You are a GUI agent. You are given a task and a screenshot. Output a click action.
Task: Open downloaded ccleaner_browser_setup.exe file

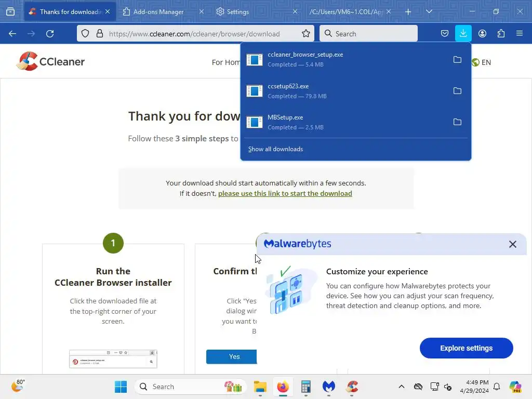tap(345, 59)
